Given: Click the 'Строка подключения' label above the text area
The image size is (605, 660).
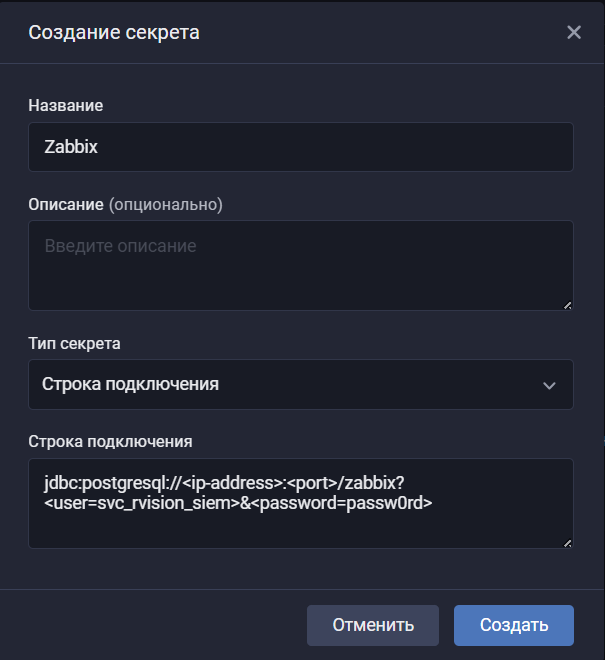Looking at the screenshot, I should click(x=110, y=440).
